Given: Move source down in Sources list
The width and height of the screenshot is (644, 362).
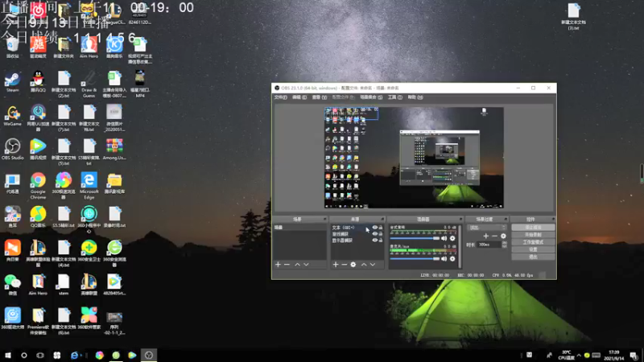Looking at the screenshot, I should (x=373, y=265).
